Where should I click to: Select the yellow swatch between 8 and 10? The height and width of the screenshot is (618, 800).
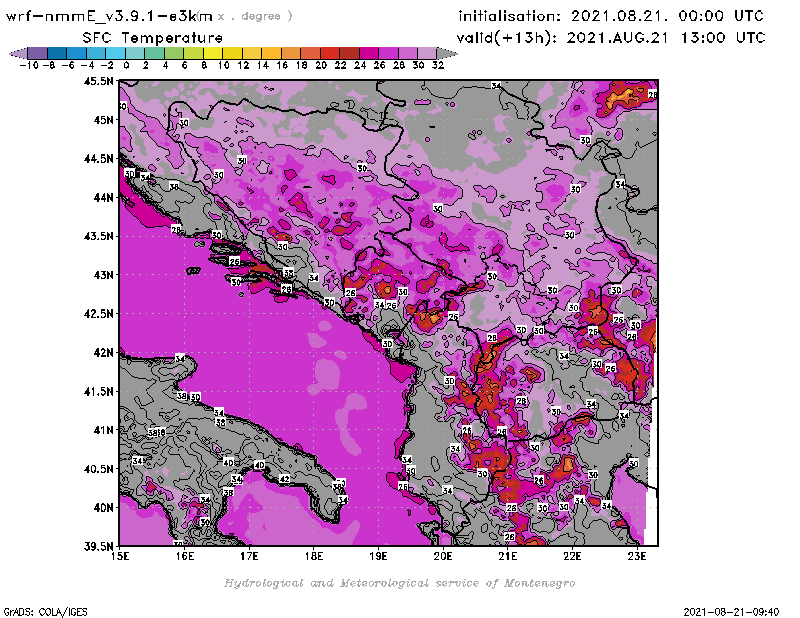(x=212, y=53)
